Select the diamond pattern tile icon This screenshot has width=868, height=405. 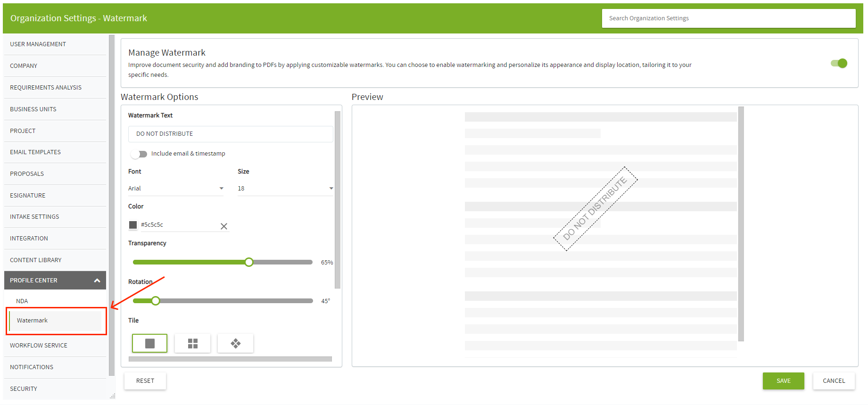[235, 343]
